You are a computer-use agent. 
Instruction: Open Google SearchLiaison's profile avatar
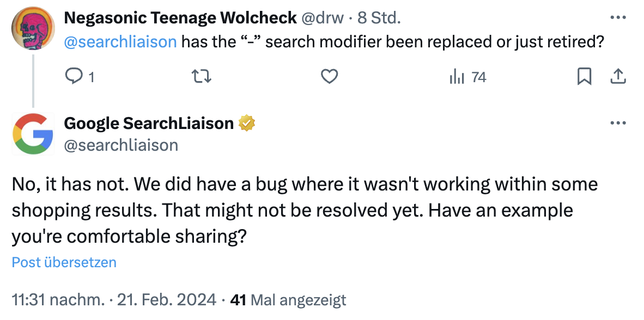point(33,133)
